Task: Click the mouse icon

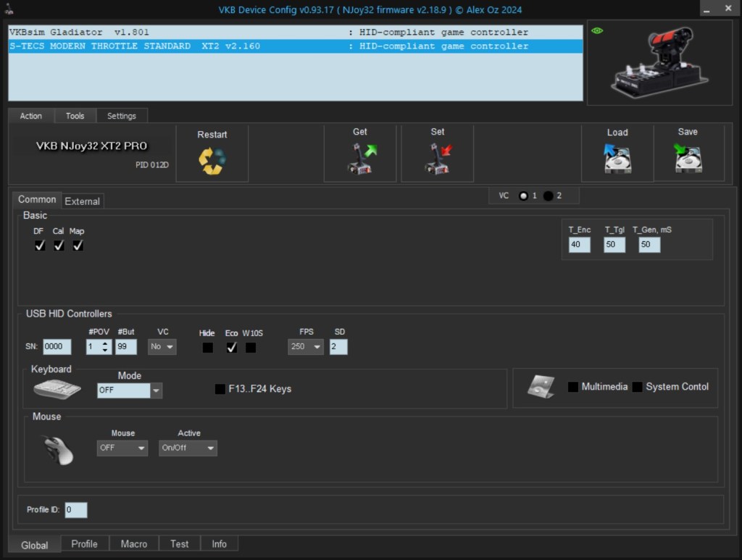Action: 58,449
